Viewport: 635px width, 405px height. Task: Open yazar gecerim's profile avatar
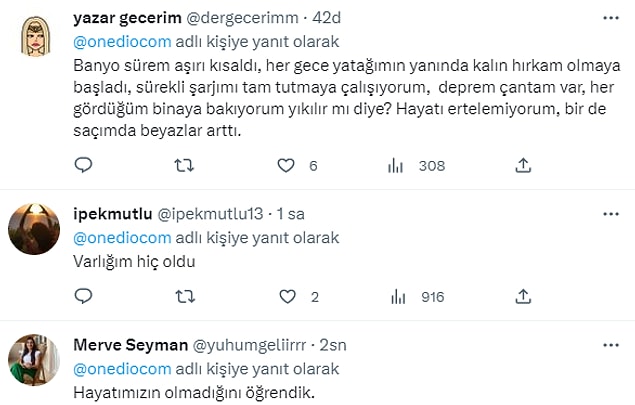tap(36, 36)
